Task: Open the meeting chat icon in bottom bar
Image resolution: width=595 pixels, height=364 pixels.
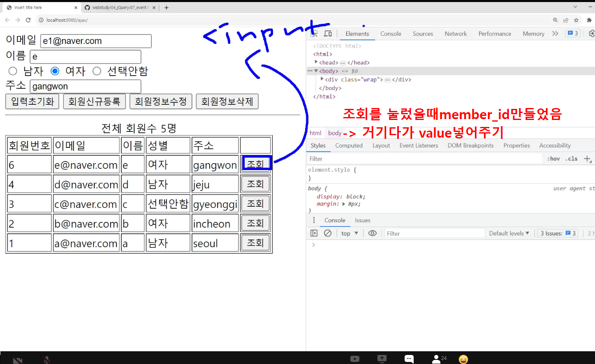Action: click(x=409, y=359)
